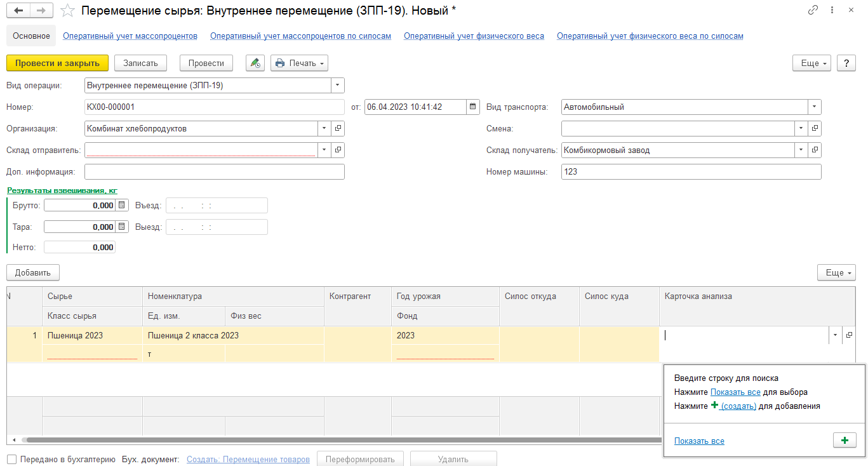Click into the Доп. информация field
This screenshot has width=868, height=466.
[214, 171]
